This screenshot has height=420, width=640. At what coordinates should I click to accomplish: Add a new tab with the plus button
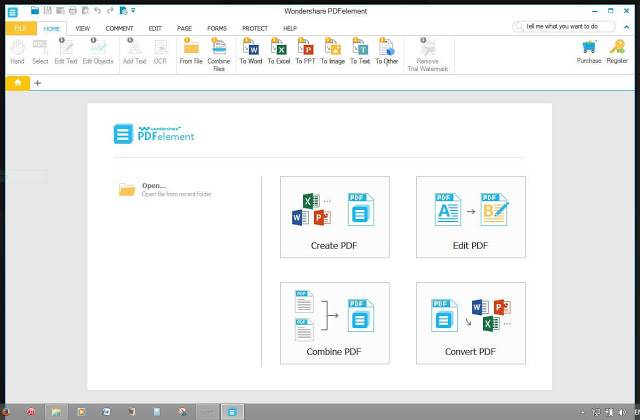[x=37, y=83]
